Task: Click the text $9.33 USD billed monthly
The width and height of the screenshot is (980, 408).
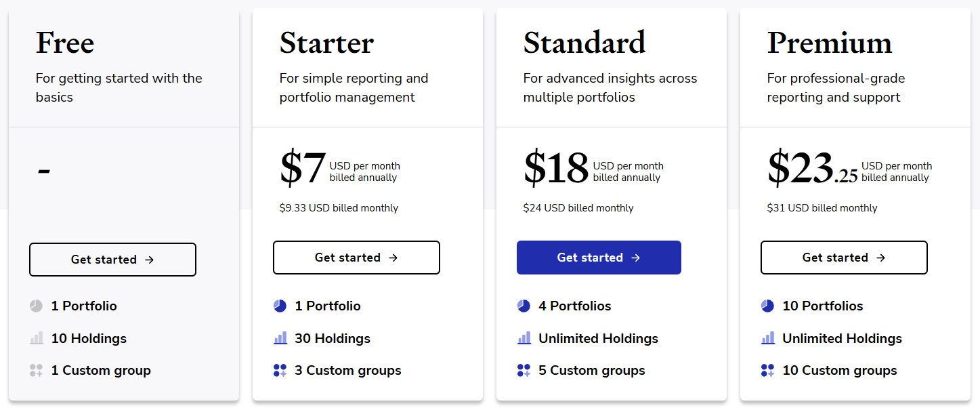Action: (x=339, y=207)
